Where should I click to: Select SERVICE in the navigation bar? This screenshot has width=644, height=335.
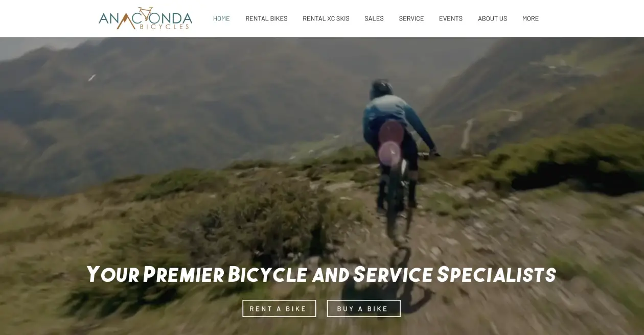coord(411,18)
